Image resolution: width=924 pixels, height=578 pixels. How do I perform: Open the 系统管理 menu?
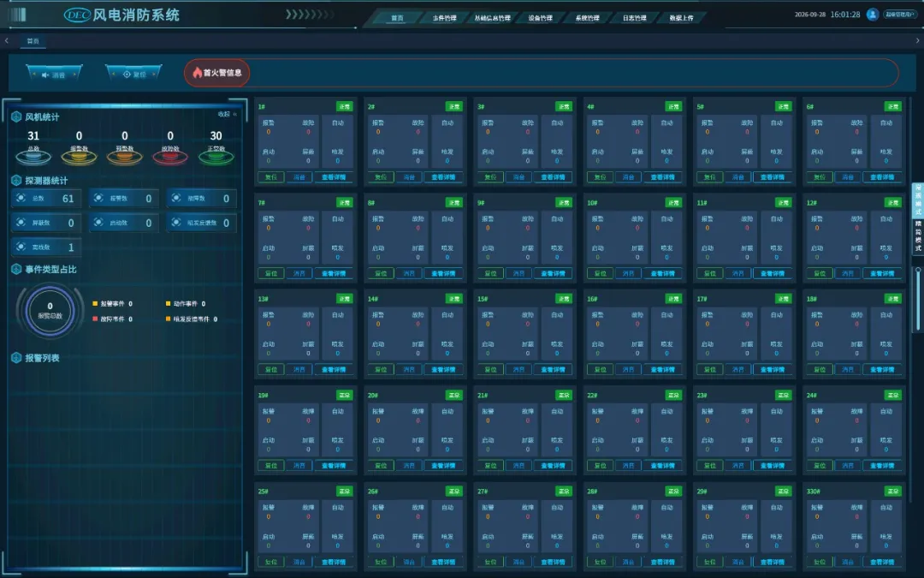(x=588, y=18)
